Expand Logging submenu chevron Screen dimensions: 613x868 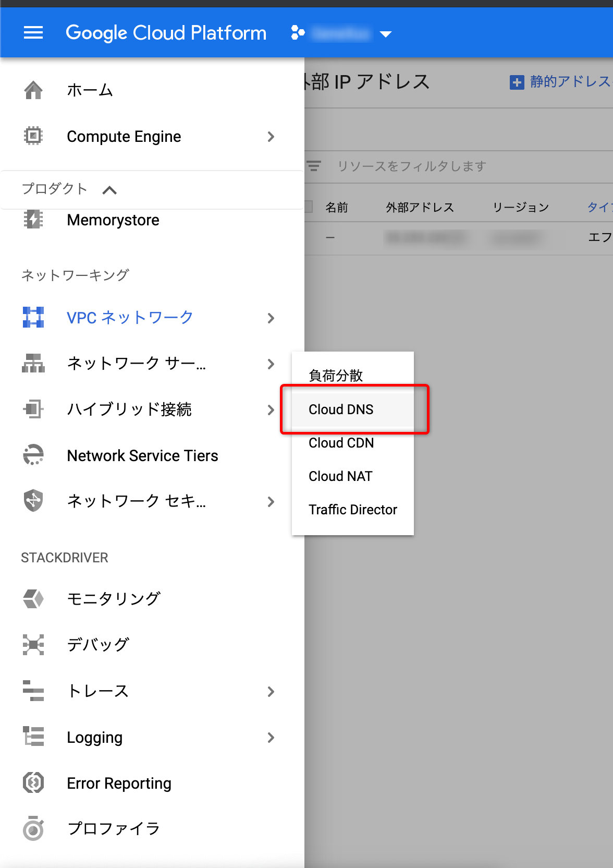click(271, 738)
